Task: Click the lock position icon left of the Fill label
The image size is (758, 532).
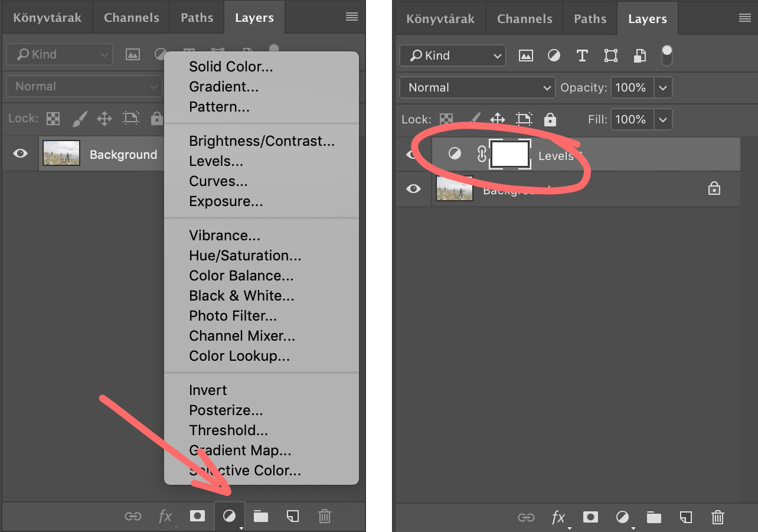Action: 498,119
